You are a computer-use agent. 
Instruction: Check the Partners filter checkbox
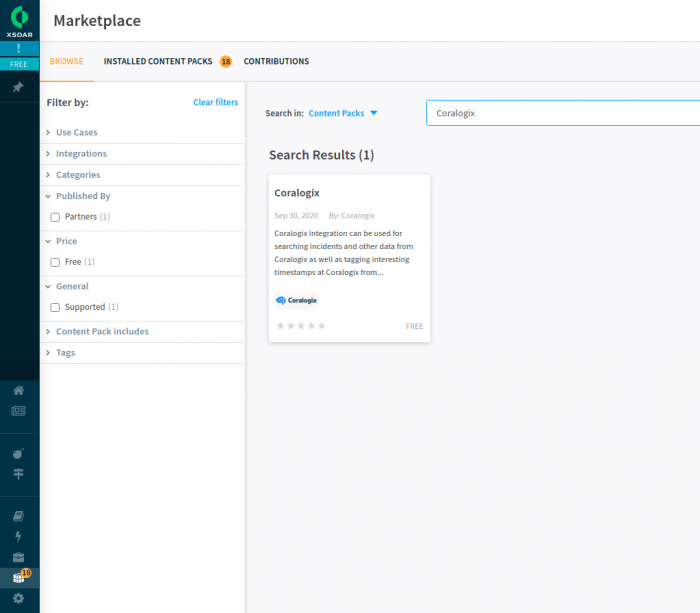coord(55,217)
